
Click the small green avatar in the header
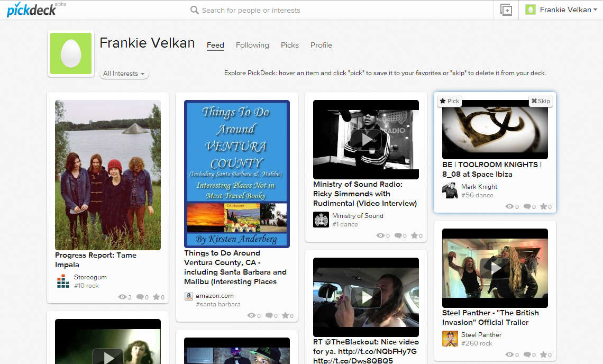click(x=531, y=10)
